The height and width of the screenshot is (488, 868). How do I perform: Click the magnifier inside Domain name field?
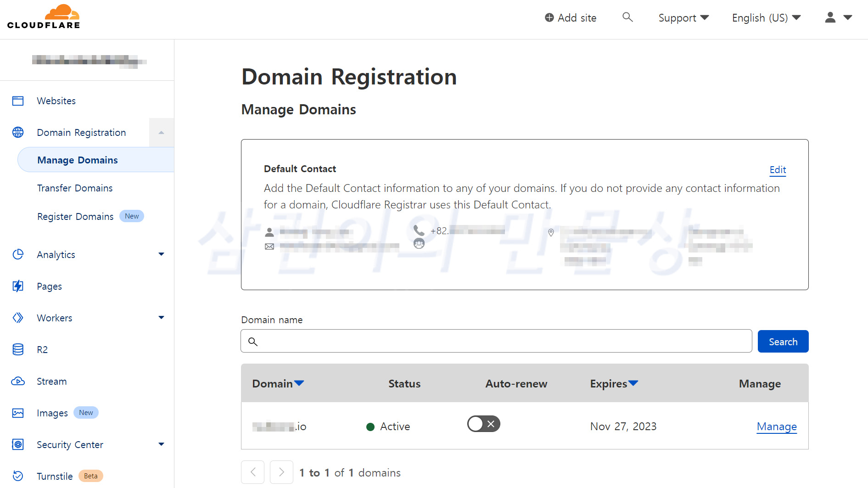pyautogui.click(x=253, y=342)
